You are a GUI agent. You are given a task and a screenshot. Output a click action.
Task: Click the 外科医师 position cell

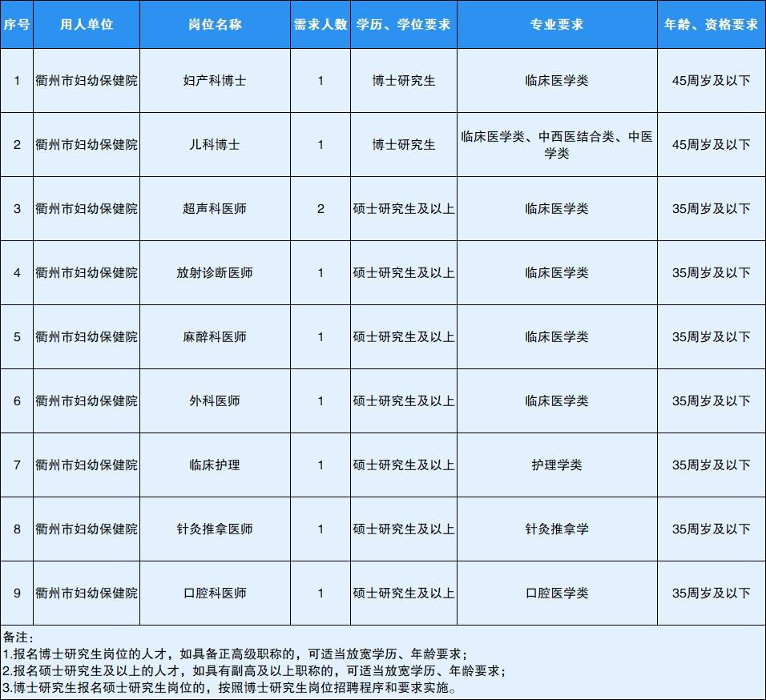[215, 401]
